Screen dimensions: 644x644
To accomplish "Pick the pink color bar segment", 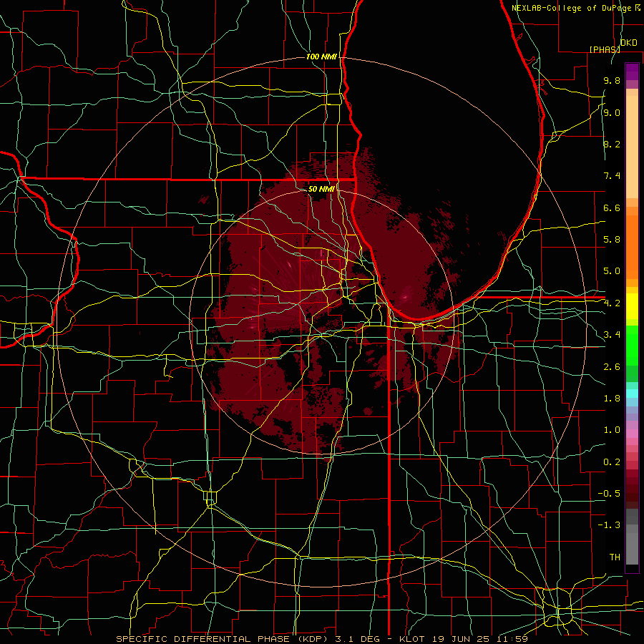I will pos(632,434).
